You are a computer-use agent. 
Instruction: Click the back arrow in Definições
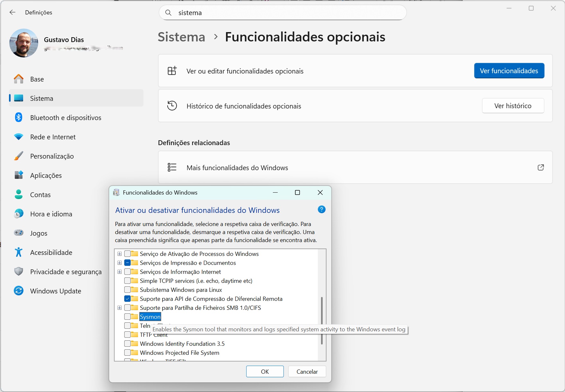(13, 13)
